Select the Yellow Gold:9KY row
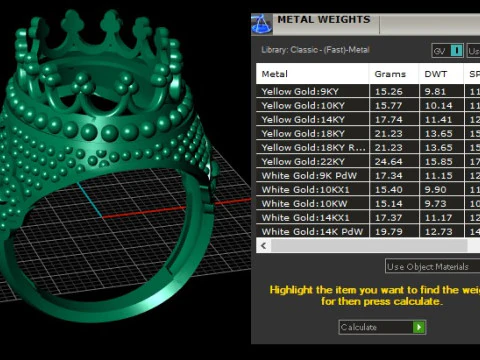Viewport: 480px width, 360px height. [x=368, y=91]
